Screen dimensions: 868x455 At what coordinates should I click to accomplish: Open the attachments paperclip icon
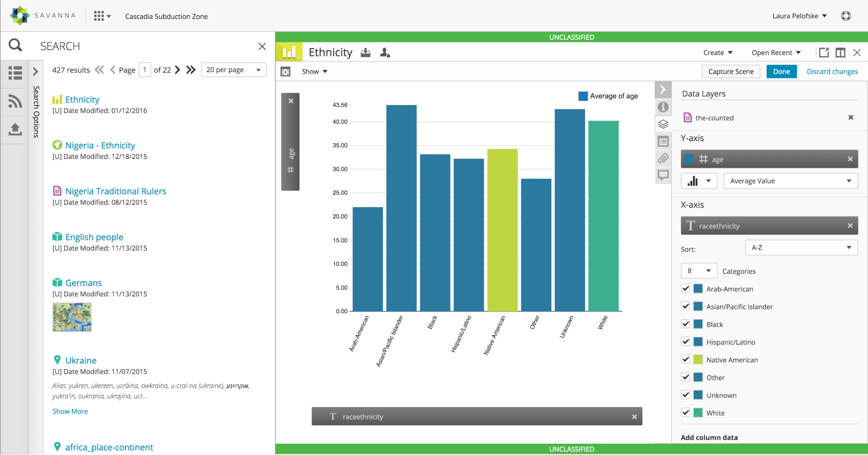click(663, 158)
